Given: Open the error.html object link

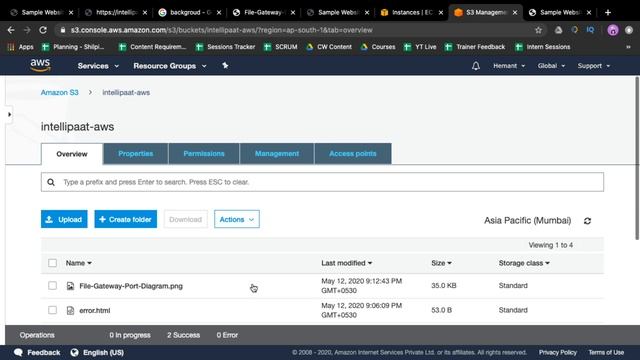Looking at the screenshot, I should 95,311.
